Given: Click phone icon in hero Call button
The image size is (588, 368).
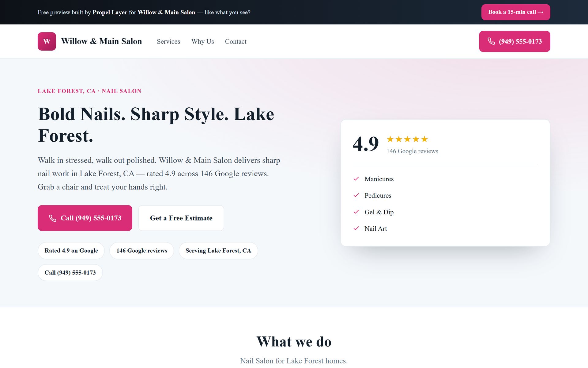Looking at the screenshot, I should tap(53, 218).
